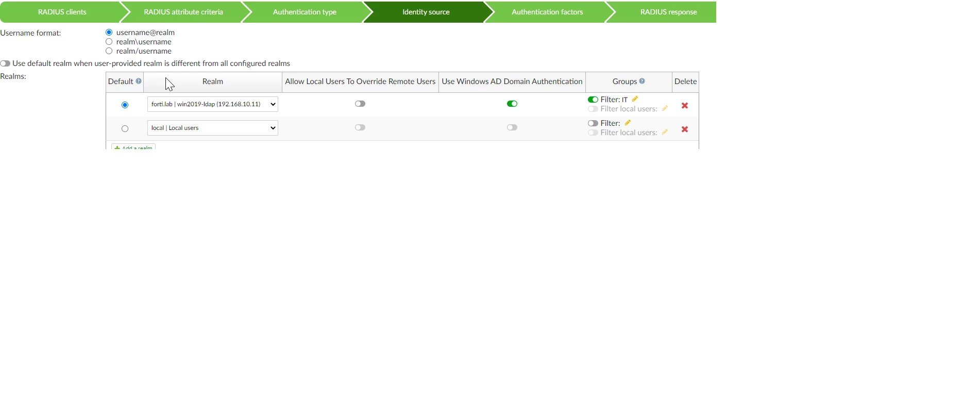
Task: Toggle Windows AD authentication for local realm
Action: point(512,127)
